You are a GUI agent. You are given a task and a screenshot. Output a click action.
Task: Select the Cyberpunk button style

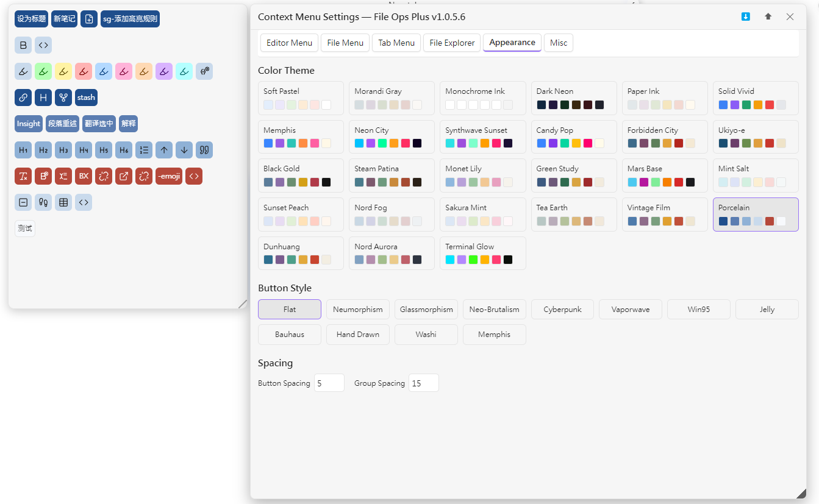563,310
